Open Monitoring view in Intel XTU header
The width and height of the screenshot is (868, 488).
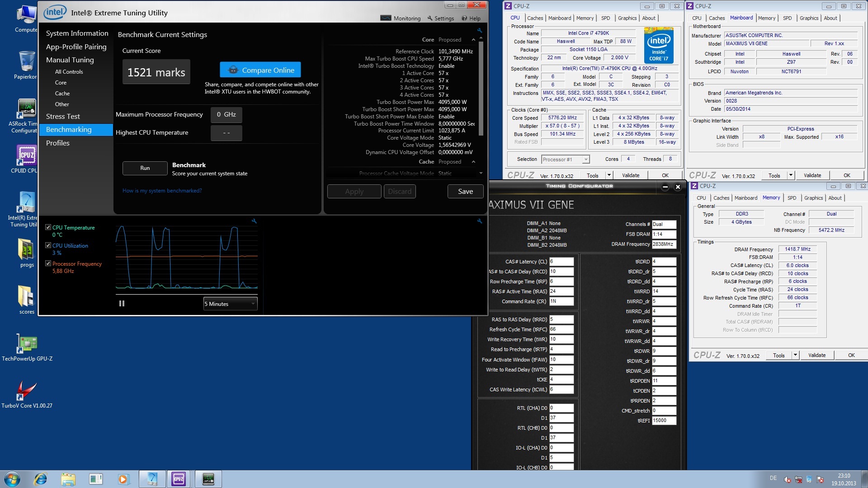click(x=401, y=19)
